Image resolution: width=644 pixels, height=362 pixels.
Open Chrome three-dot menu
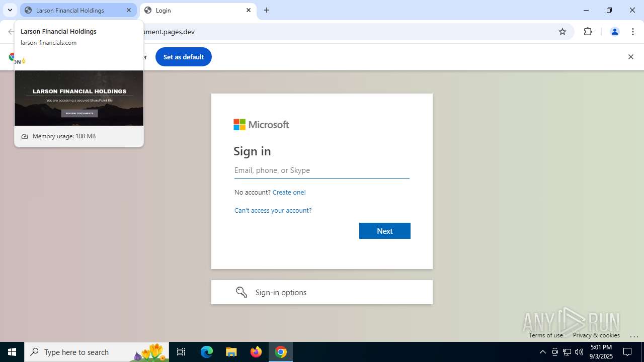pos(633,32)
